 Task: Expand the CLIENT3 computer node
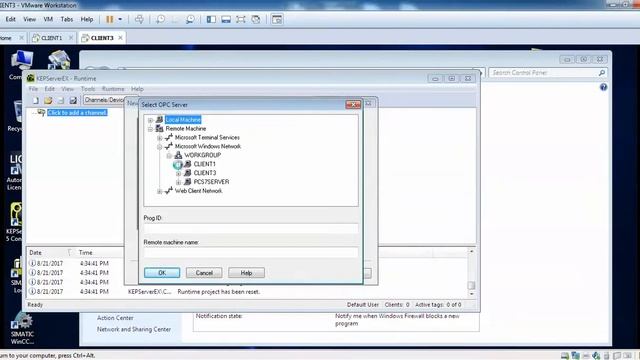[x=178, y=173]
